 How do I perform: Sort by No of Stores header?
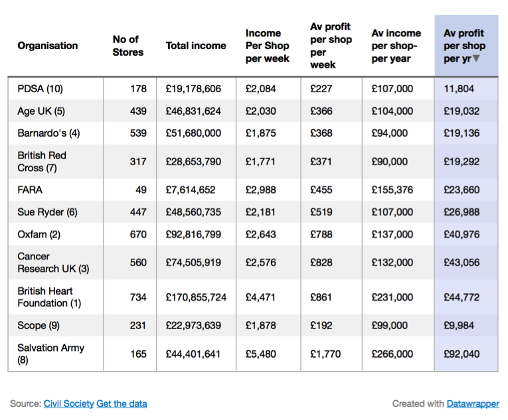(x=128, y=46)
